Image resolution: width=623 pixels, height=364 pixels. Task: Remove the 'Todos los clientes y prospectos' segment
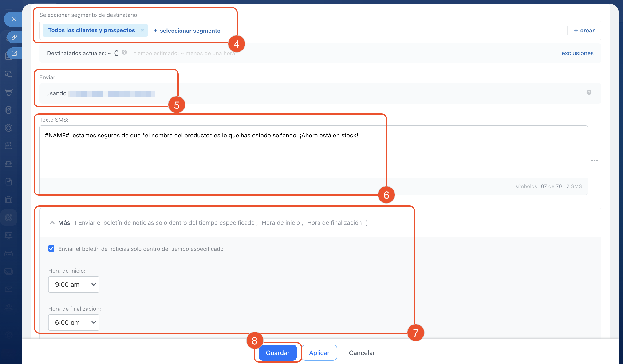(142, 30)
